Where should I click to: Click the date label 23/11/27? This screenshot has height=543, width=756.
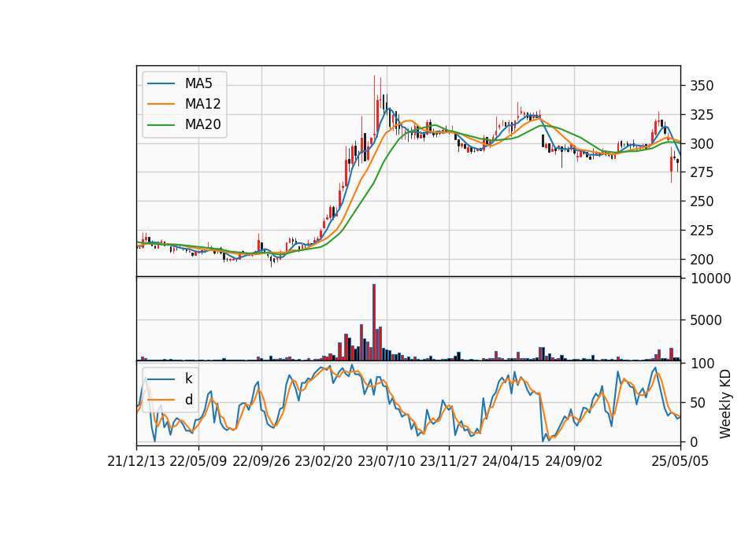(x=449, y=462)
